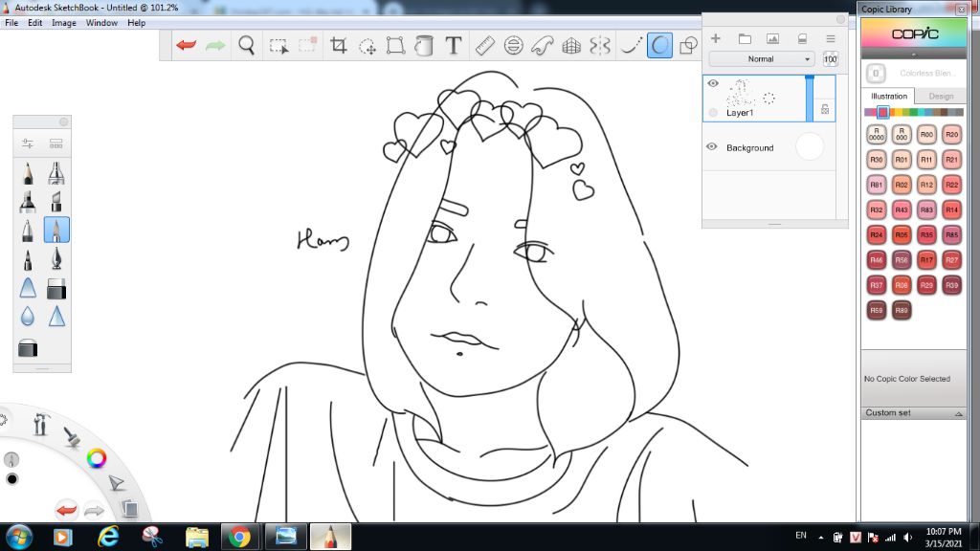Toggle the Steady Stroke tool
The image size is (980, 551).
631,46
